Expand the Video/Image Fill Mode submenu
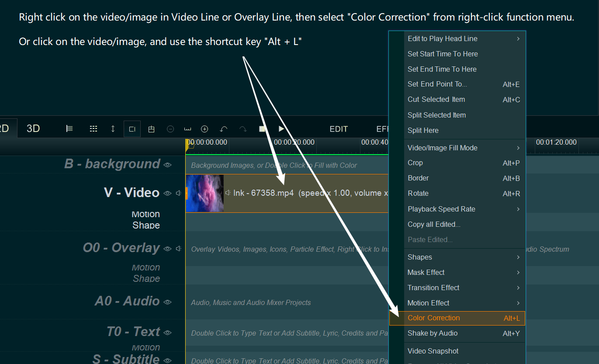Viewport: 599px width, 364px height. coord(443,148)
